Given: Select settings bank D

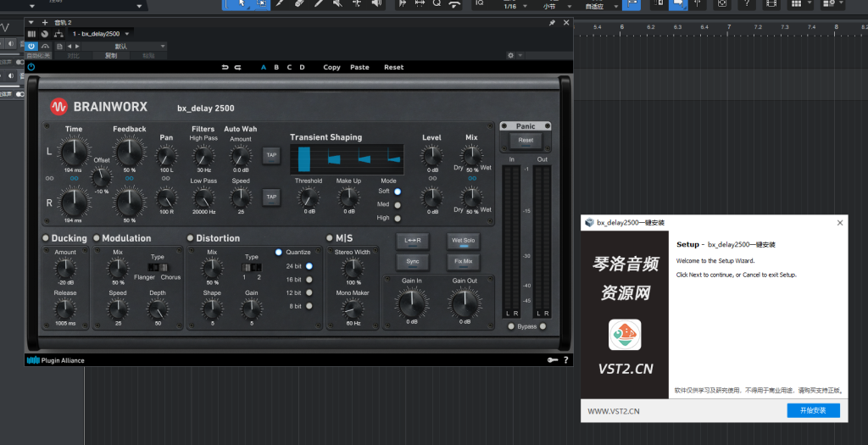Looking at the screenshot, I should tap(303, 68).
